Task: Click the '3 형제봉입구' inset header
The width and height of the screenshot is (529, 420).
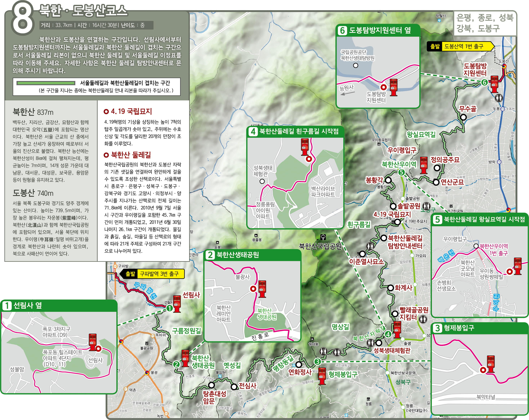Action: (x=479, y=328)
